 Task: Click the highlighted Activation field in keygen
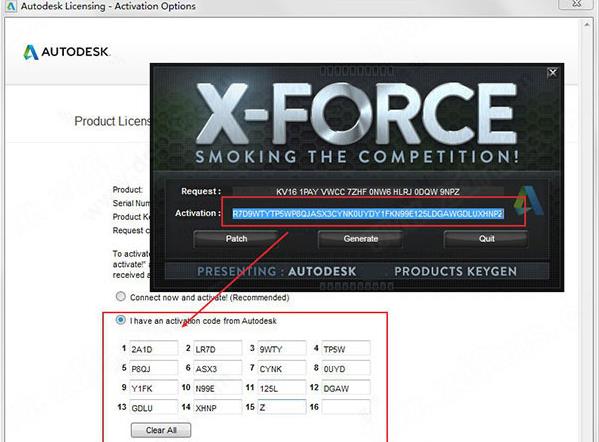[x=367, y=214]
